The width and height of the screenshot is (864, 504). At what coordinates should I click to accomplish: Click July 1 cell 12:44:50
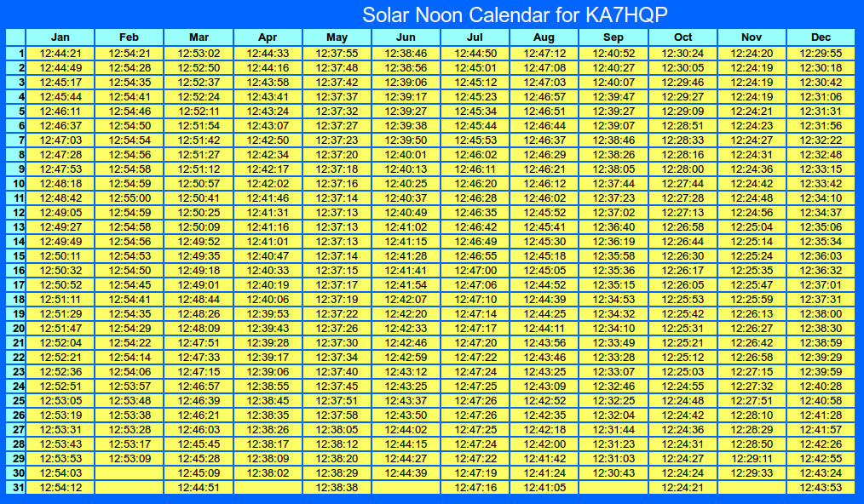(475, 54)
